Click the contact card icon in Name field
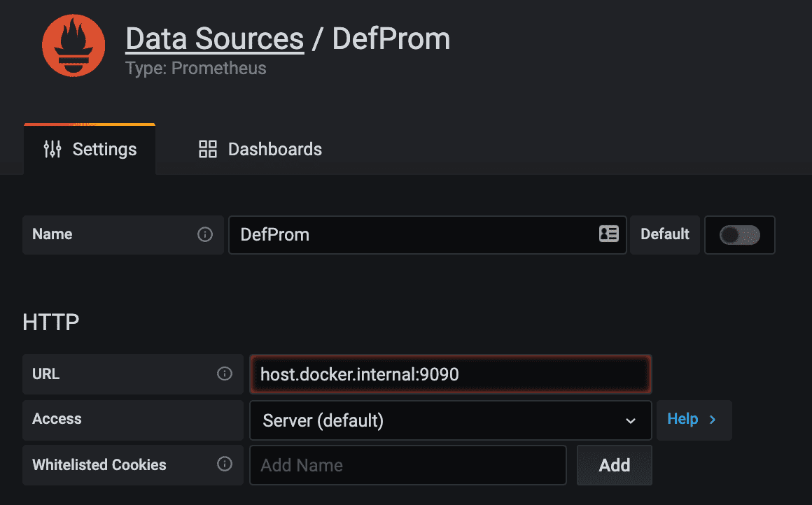The height and width of the screenshot is (505, 812). click(609, 234)
